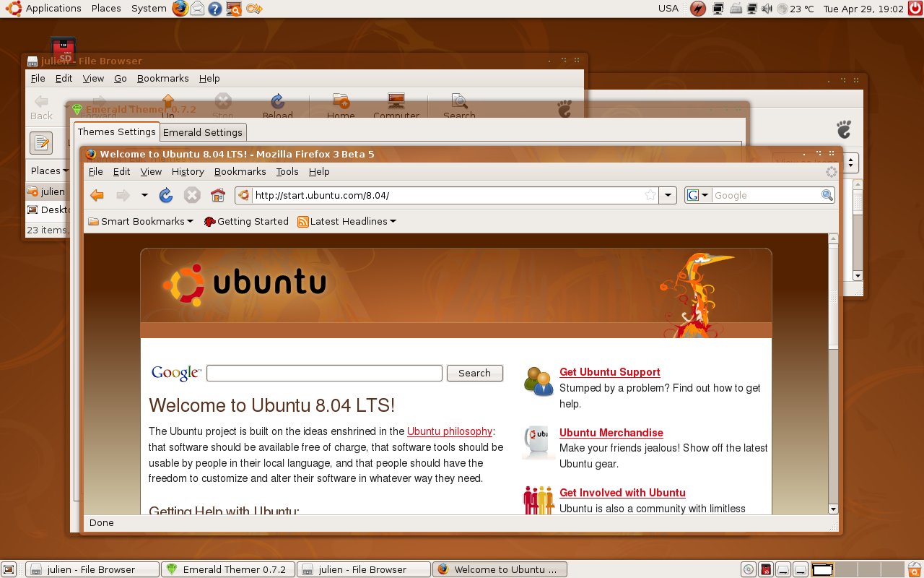Click Reload in File Browser toolbar
Viewport: 924px width, 578px height.
click(x=277, y=106)
